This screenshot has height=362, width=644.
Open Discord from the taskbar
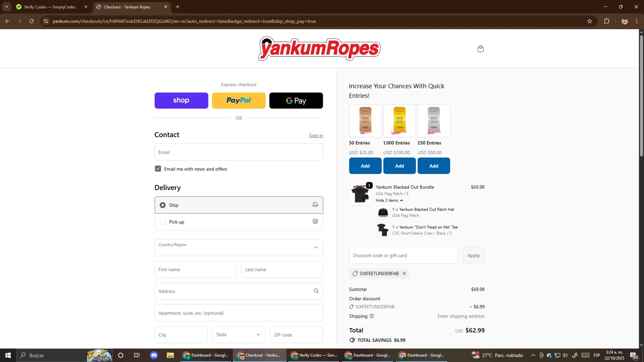[154, 355]
